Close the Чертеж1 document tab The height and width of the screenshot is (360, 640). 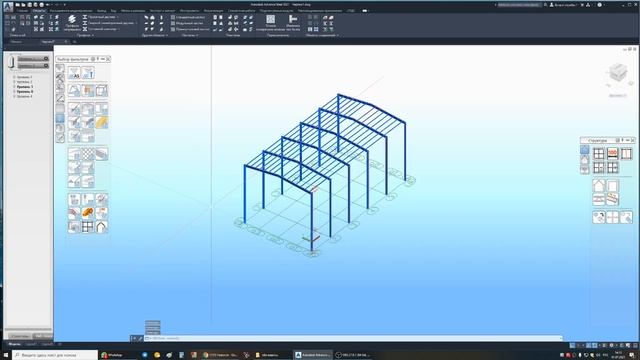(x=66, y=42)
